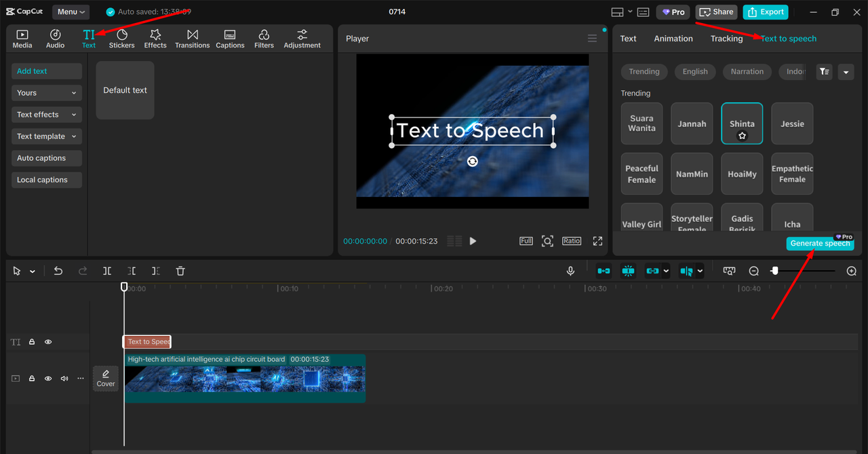The width and height of the screenshot is (868, 454).
Task: Click the Delete right trim icon
Action: pyautogui.click(x=156, y=271)
